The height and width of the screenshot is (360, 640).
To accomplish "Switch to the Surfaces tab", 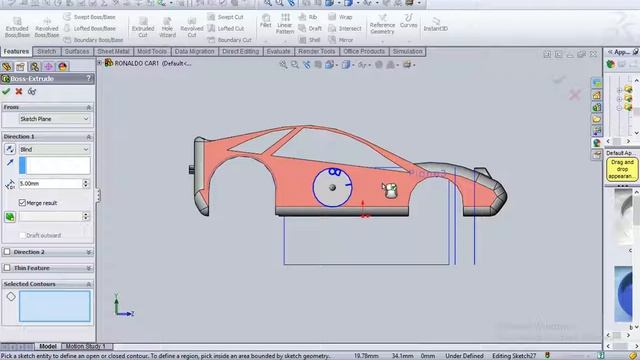I will coord(77,51).
